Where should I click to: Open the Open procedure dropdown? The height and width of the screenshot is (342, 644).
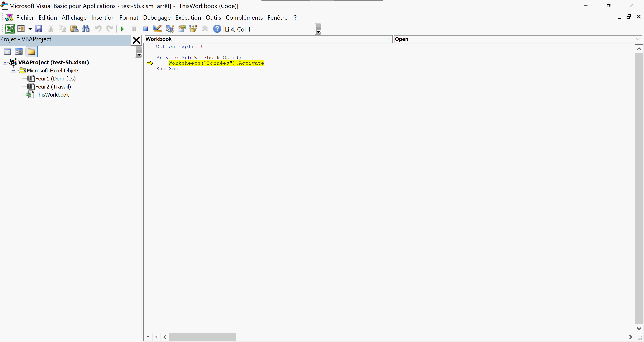point(637,39)
